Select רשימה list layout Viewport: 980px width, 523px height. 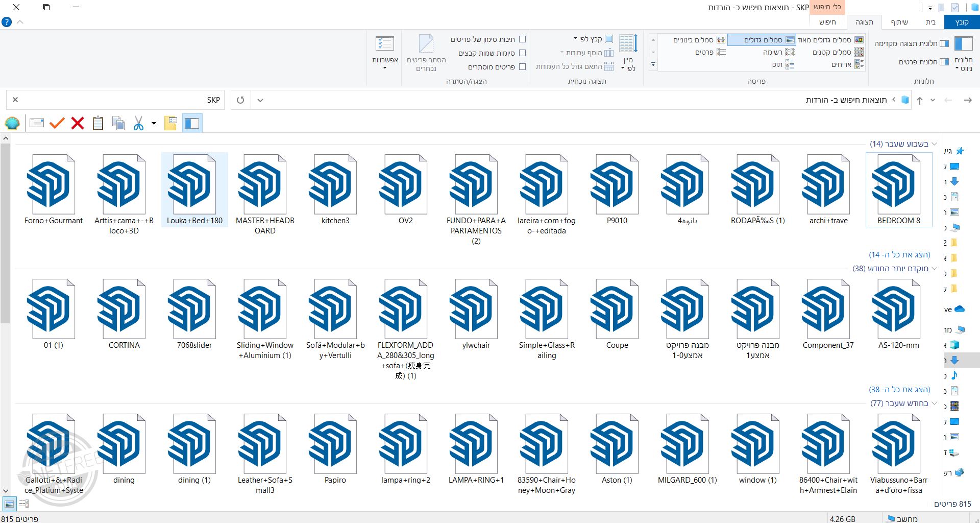point(779,52)
